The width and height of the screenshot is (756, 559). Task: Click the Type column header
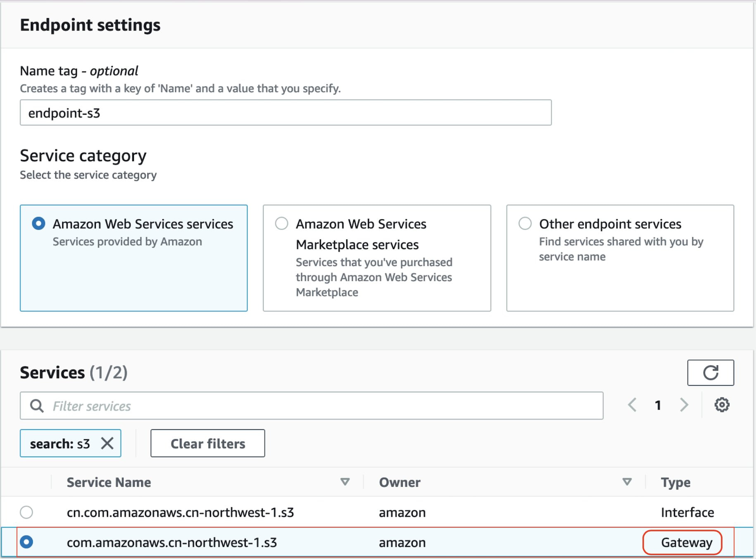[x=675, y=482]
